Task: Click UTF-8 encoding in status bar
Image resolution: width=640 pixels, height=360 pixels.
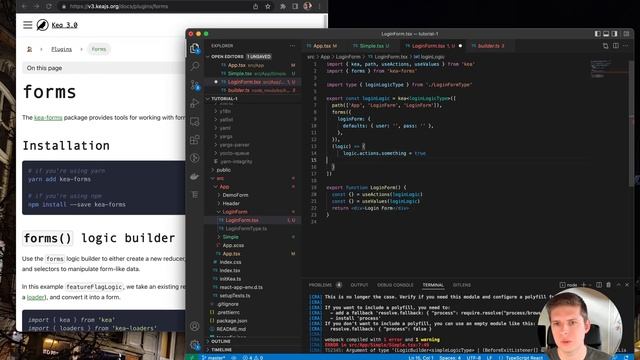Action: 473,358
